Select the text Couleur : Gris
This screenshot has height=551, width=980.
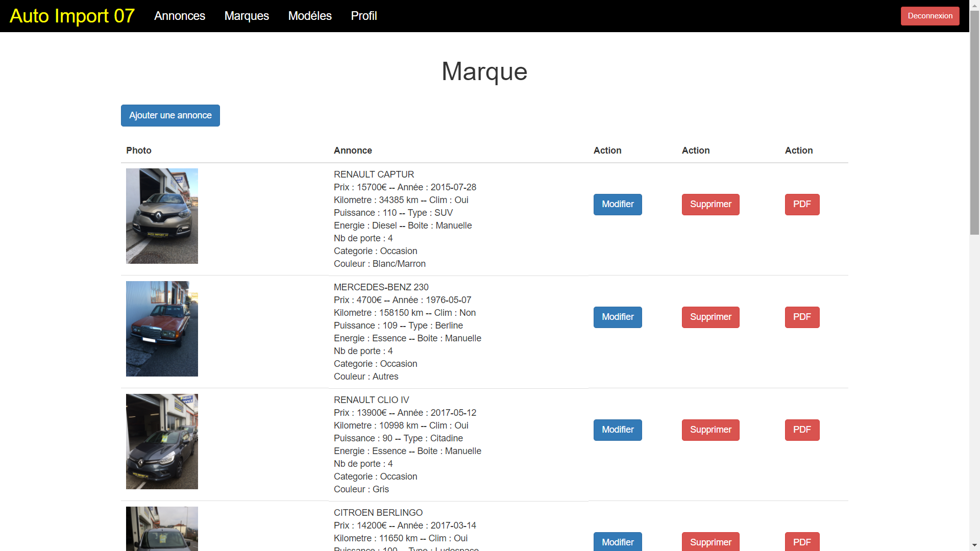tap(361, 489)
